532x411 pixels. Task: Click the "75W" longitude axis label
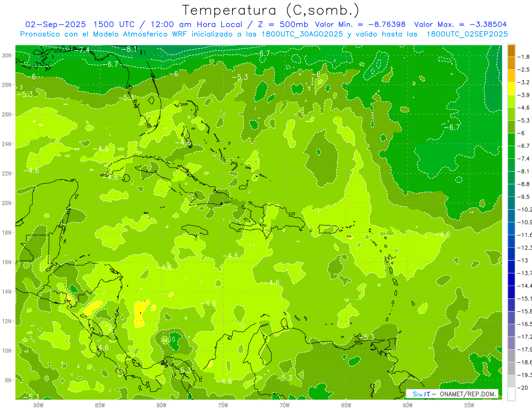point(223,405)
